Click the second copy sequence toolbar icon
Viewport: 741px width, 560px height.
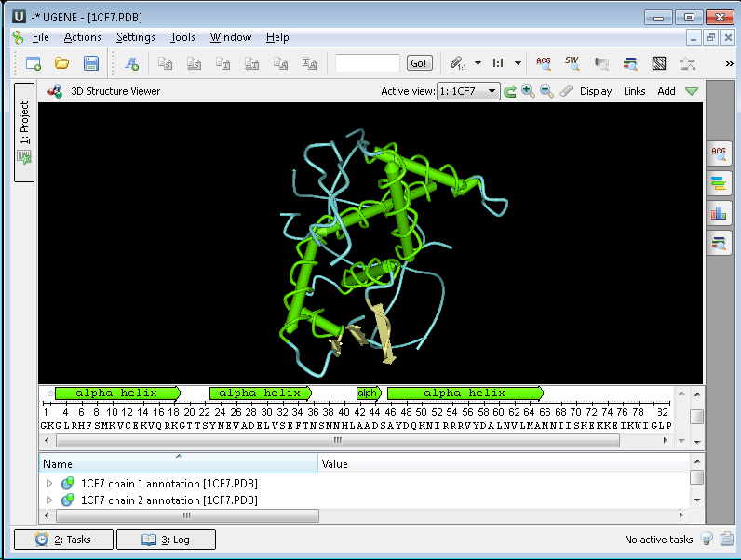pos(194,63)
